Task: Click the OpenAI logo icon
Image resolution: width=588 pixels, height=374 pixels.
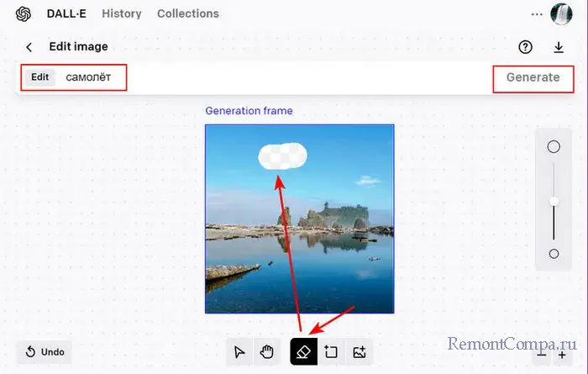Action: click(24, 13)
